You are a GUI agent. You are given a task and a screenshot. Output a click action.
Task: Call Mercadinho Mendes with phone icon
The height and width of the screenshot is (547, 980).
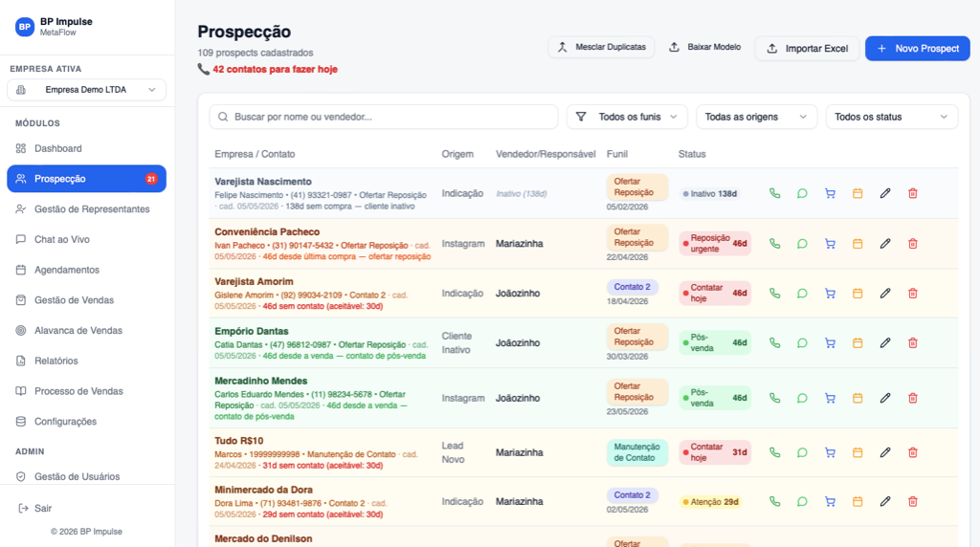pyautogui.click(x=774, y=398)
